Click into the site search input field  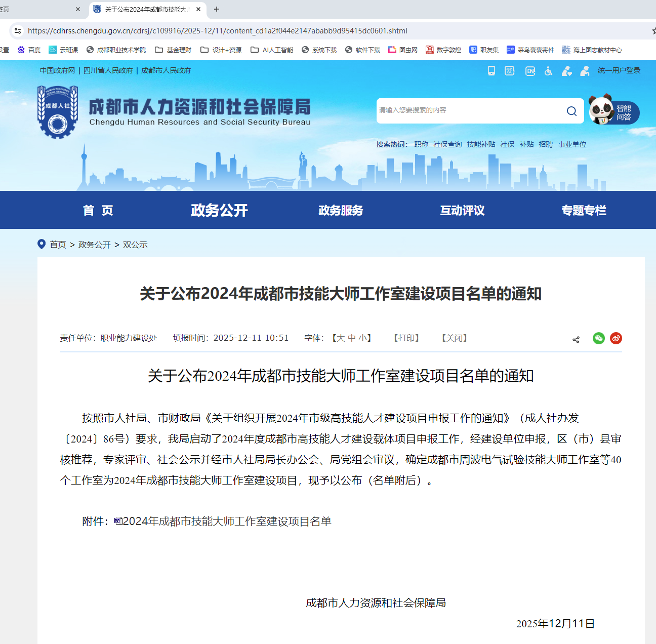click(468, 110)
